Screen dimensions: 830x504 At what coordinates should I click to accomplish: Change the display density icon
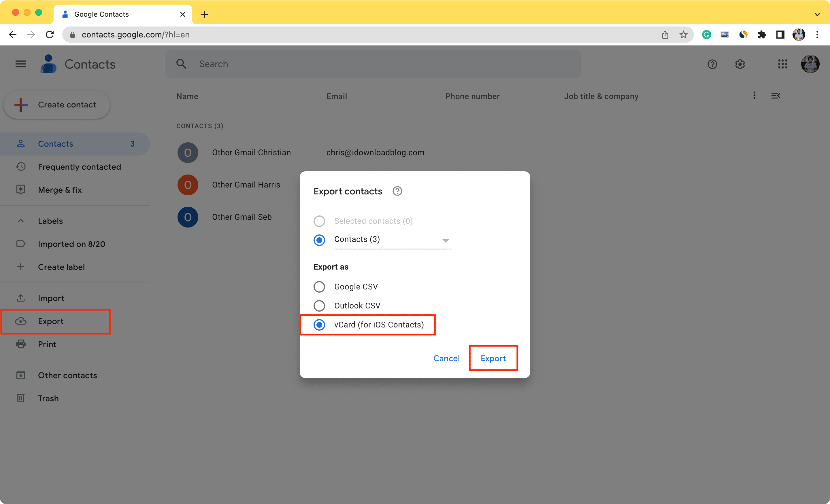[776, 96]
